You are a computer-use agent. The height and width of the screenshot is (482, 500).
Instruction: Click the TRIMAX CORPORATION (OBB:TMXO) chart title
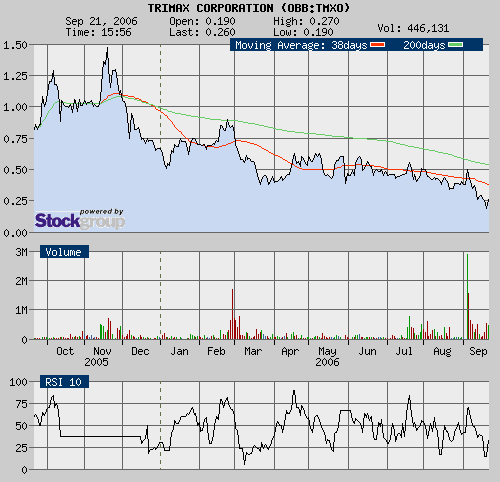click(x=249, y=8)
